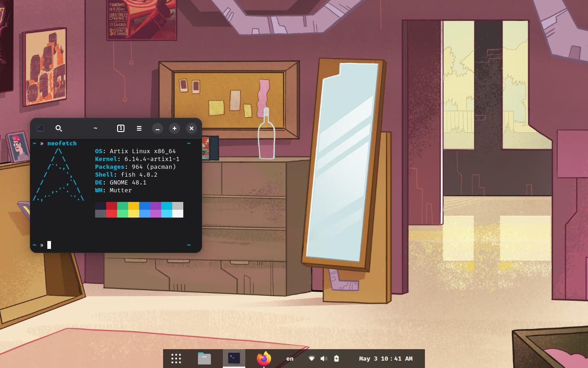Open the clock showing May 3 10:41 AM

point(386,359)
